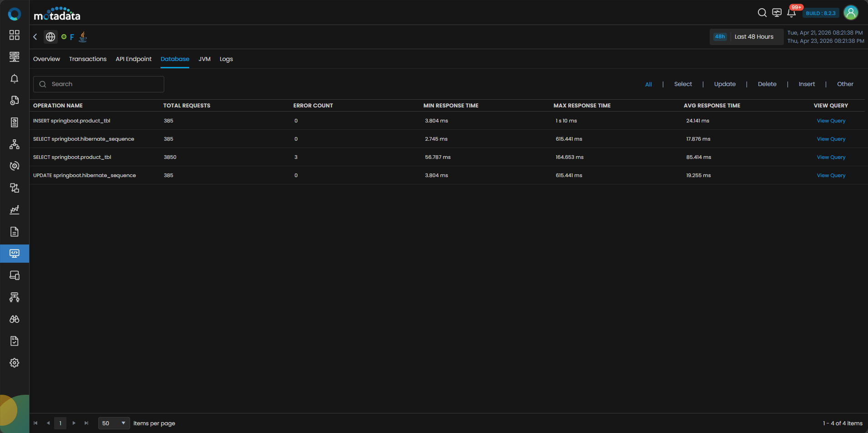Image resolution: width=868 pixels, height=433 pixels.
Task: Click the 1 s 10 ms max response value
Action: pyautogui.click(x=566, y=121)
